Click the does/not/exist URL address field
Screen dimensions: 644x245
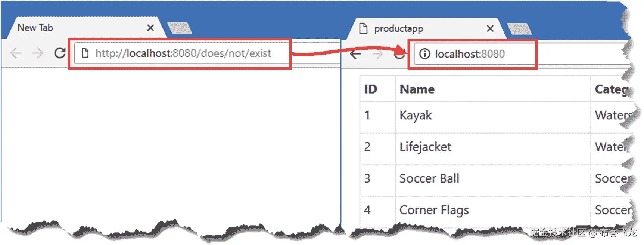tap(182, 53)
